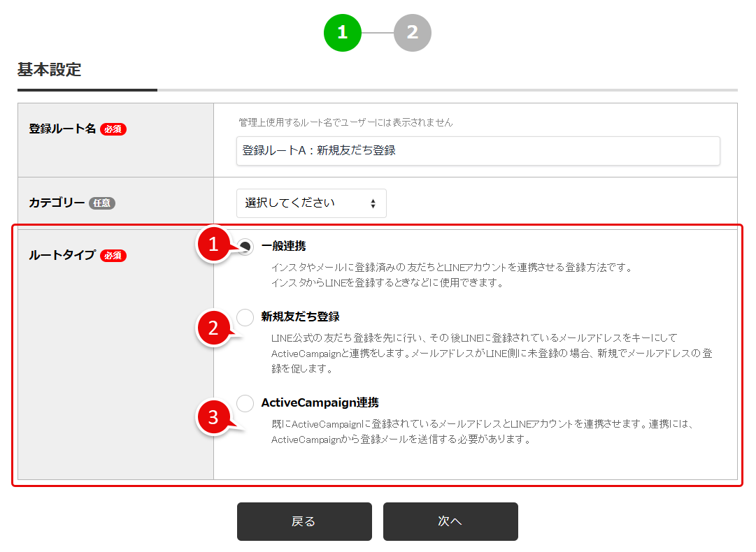Image resolution: width=756 pixels, height=552 pixels.
Task: Click the ルートタイプ row label
Action: (x=62, y=256)
